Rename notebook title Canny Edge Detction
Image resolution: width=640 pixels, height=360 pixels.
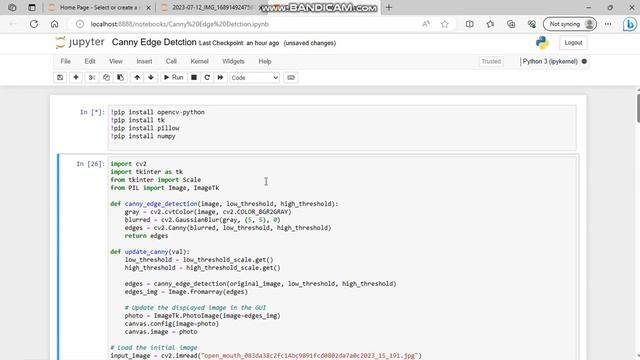[x=154, y=42]
